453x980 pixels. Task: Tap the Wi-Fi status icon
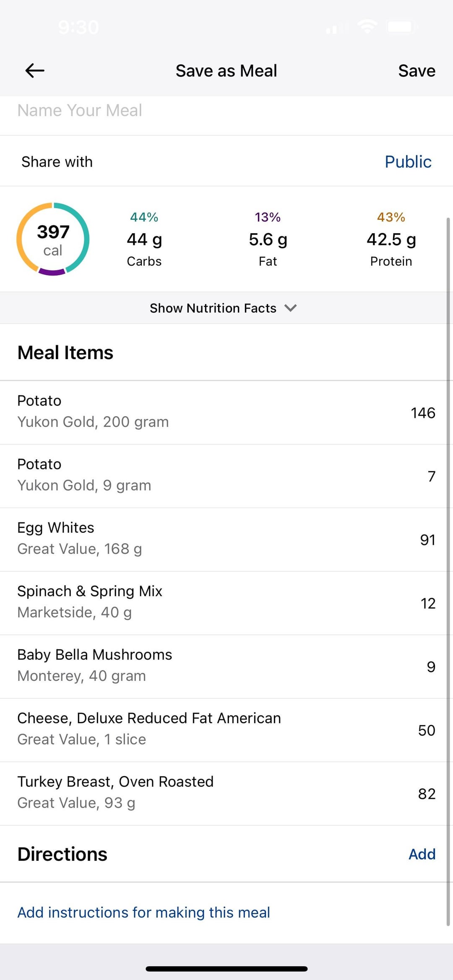pos(367,27)
